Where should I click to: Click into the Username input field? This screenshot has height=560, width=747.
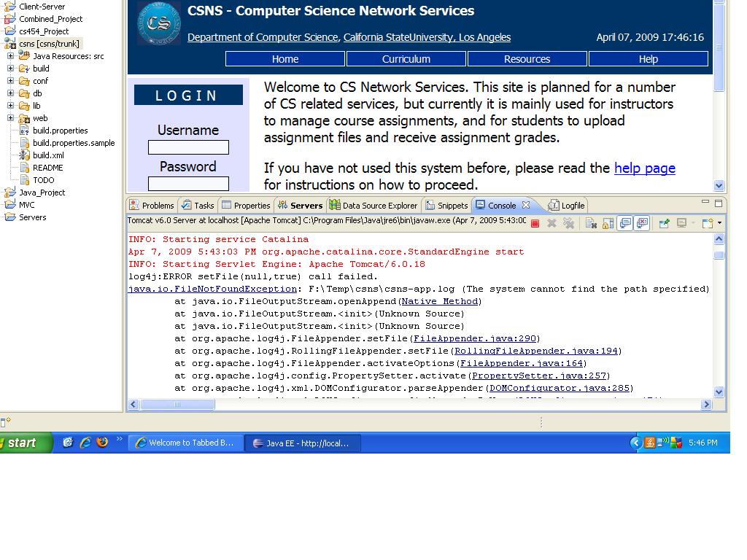pyautogui.click(x=188, y=147)
